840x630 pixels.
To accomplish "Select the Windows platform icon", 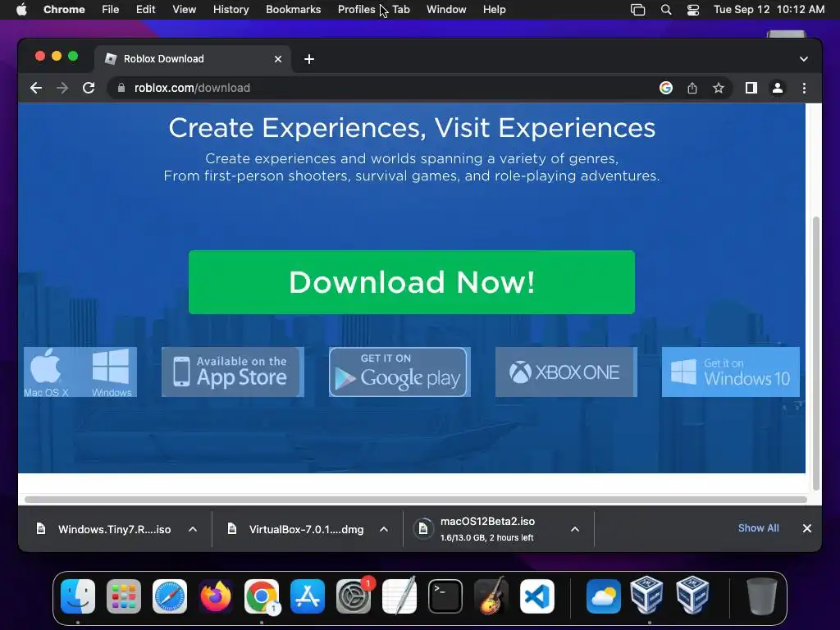I will tap(112, 372).
